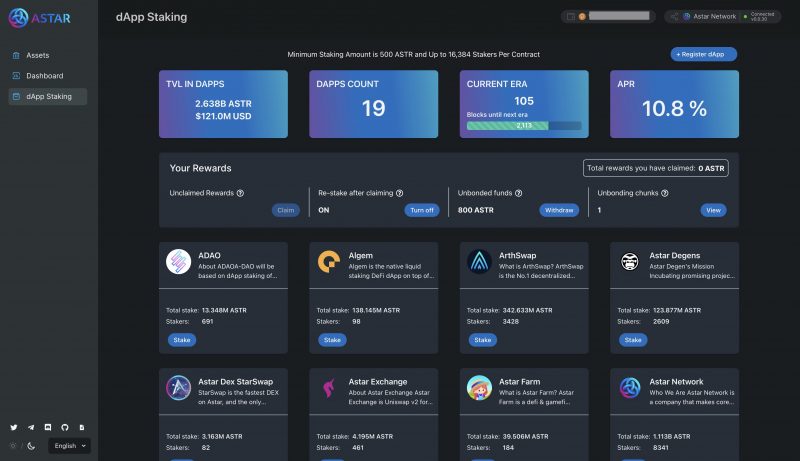Click the Astar logo in sidebar
This screenshot has width=800, height=461.
39,18
